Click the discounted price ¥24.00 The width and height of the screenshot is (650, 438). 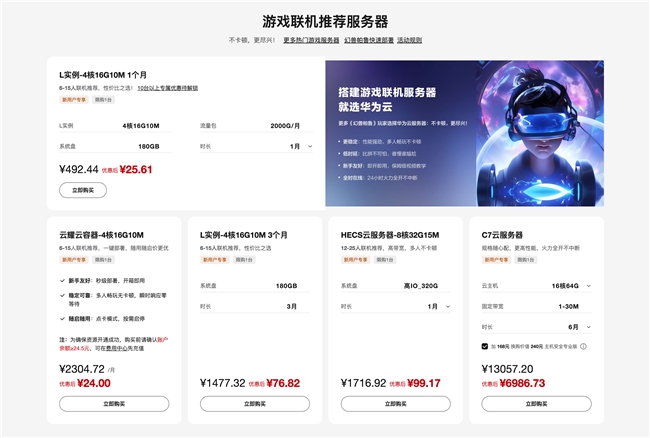point(94,383)
